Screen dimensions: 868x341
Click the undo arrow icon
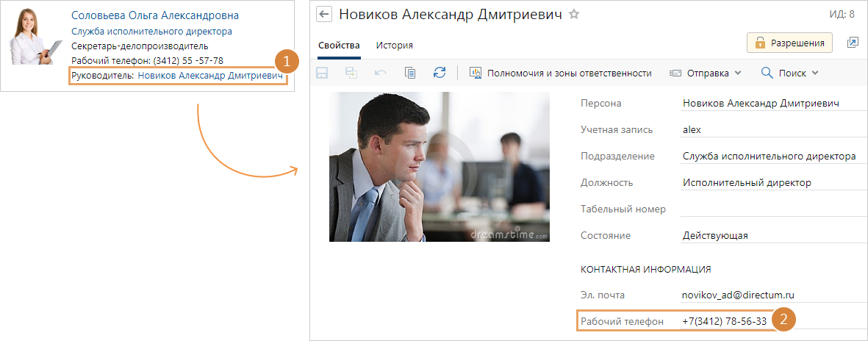381,73
